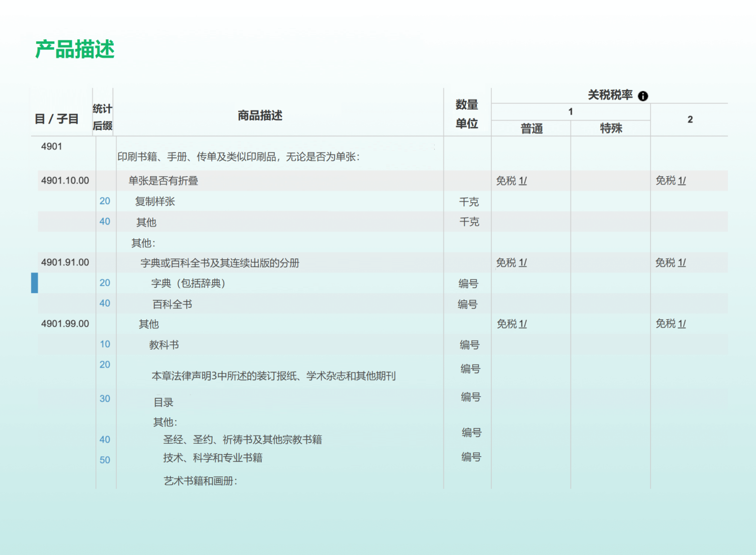Image resolution: width=756 pixels, height=555 pixels.
Task: Click footnote 1/ in 普通 column for 4901.91.00
Action: tap(523, 263)
